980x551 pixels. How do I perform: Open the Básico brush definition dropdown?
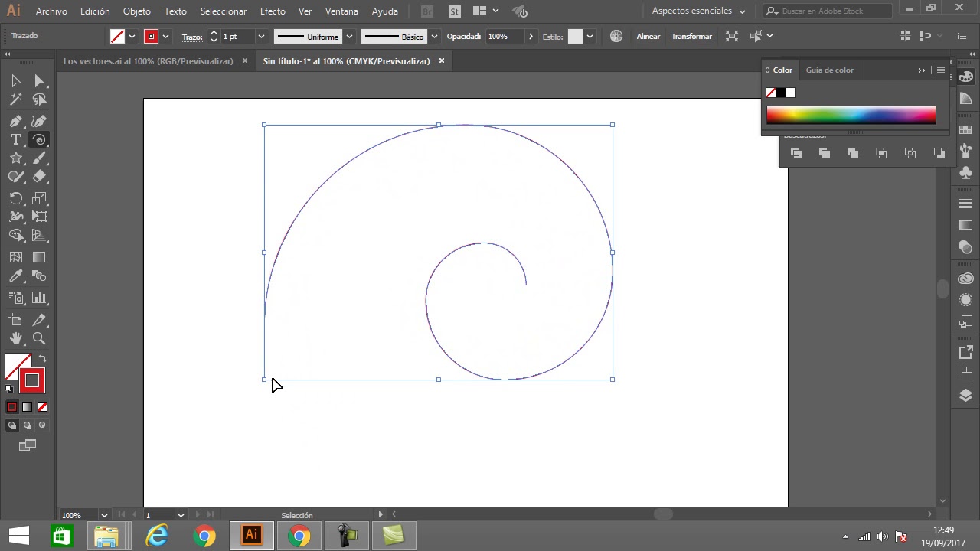tap(434, 37)
